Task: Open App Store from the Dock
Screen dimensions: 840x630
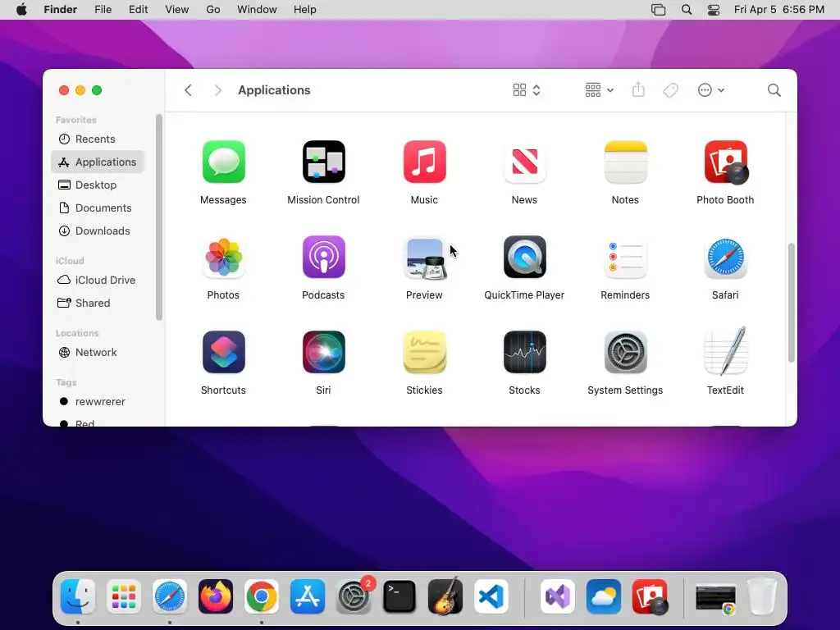Action: tap(308, 596)
